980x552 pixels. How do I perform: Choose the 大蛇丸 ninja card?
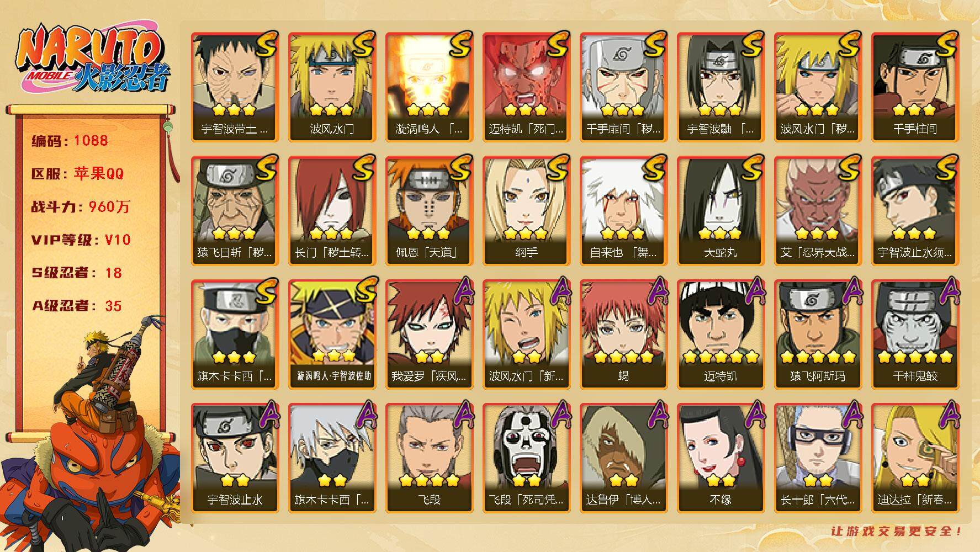coord(721,211)
